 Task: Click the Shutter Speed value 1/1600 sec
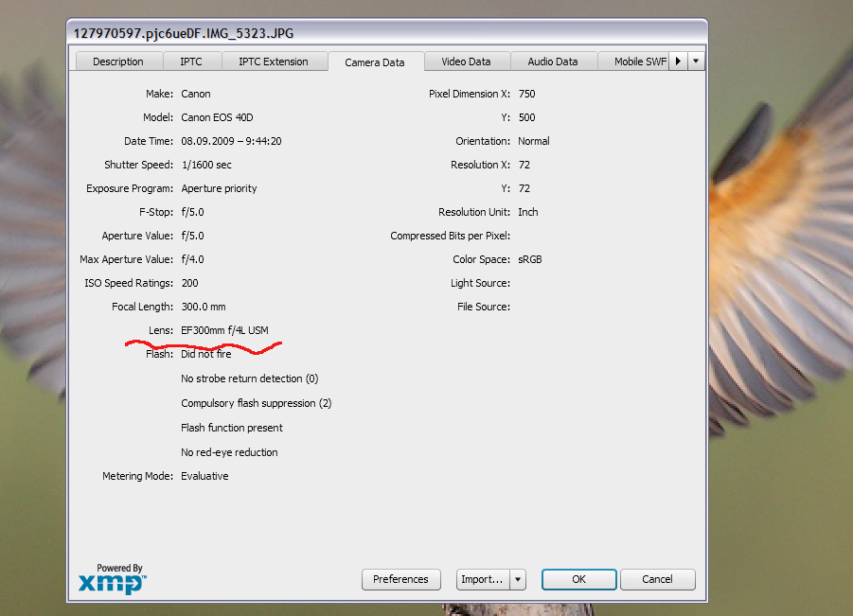(x=206, y=165)
